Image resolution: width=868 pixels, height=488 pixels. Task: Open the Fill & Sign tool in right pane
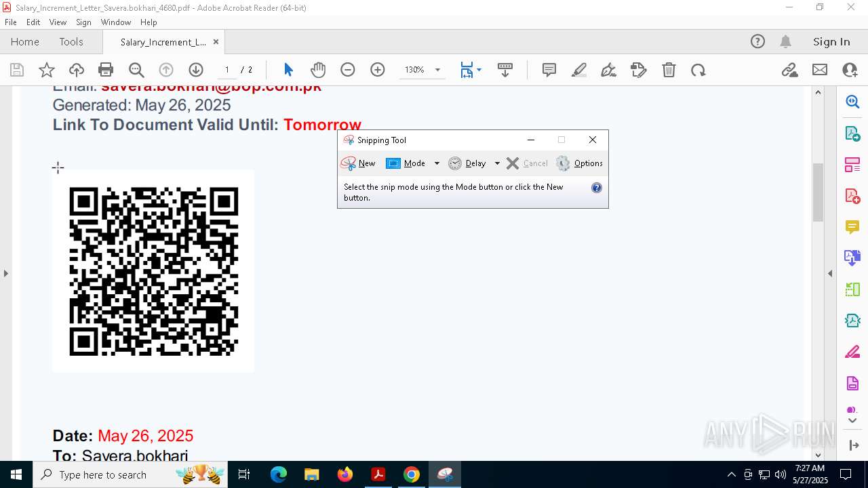pos(852,352)
